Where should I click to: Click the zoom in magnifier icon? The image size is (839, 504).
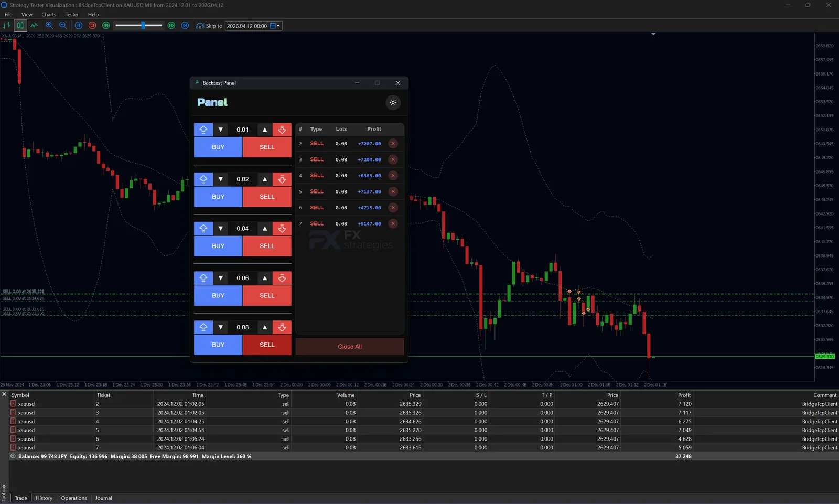pos(49,25)
